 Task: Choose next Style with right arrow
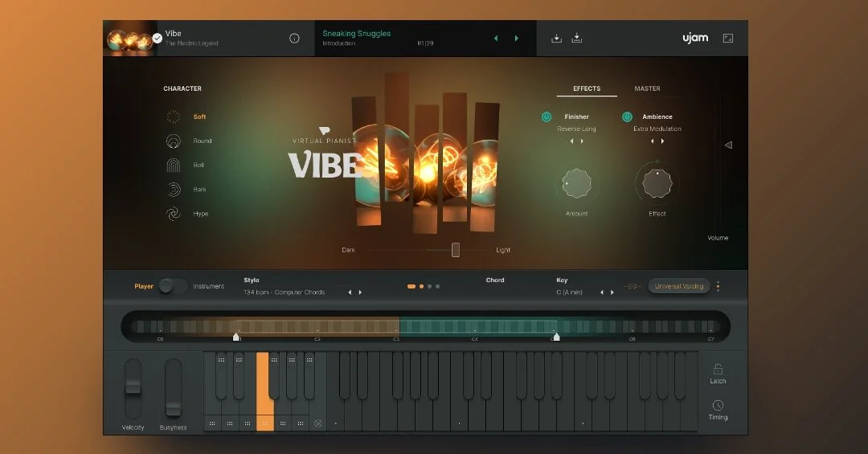pos(360,292)
